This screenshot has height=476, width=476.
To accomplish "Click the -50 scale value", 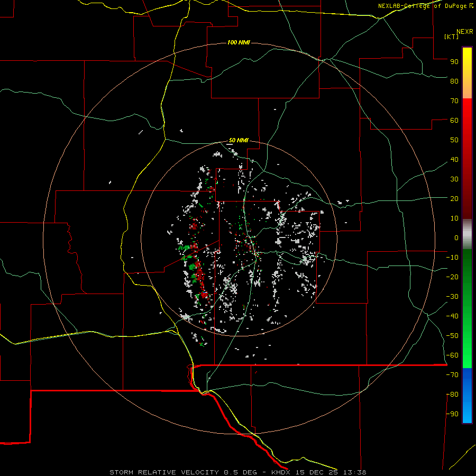I will coord(452,336).
